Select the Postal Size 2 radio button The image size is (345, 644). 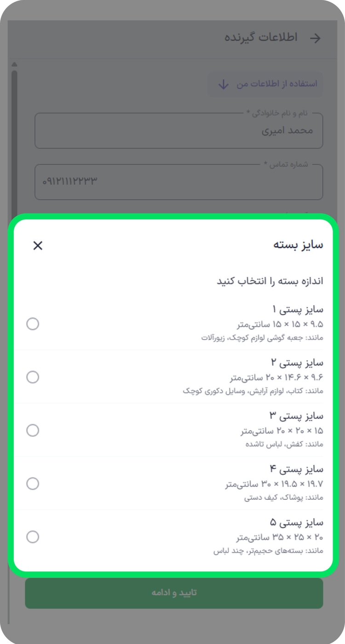coord(33,377)
